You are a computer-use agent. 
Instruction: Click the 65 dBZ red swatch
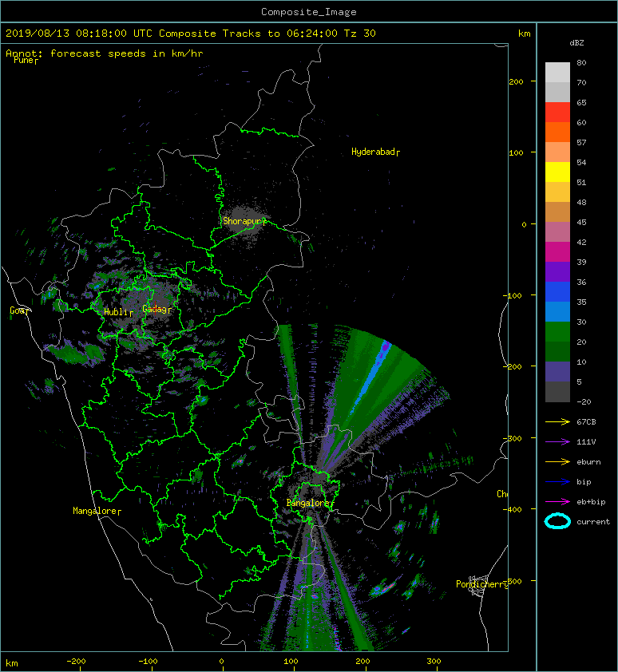click(557, 112)
